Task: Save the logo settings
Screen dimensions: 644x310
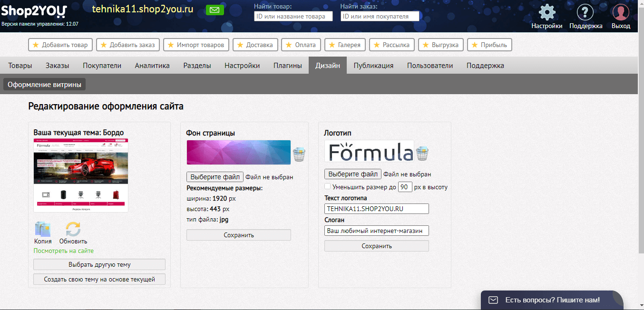Action: point(376,246)
